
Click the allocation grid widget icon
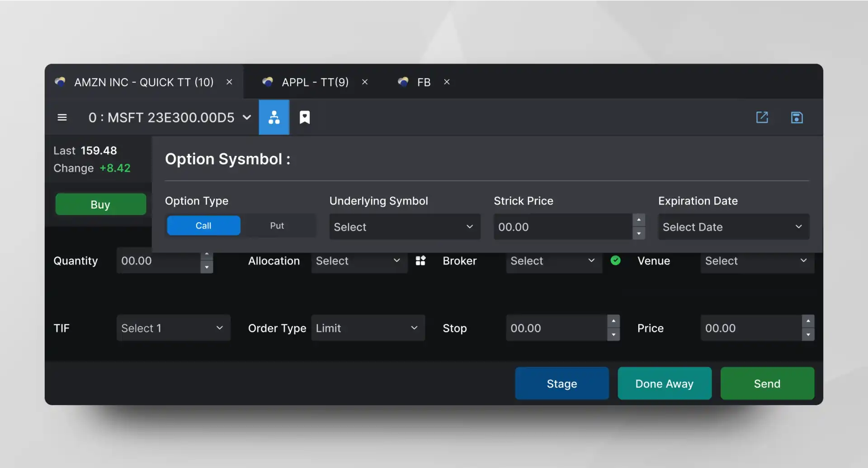tap(420, 261)
